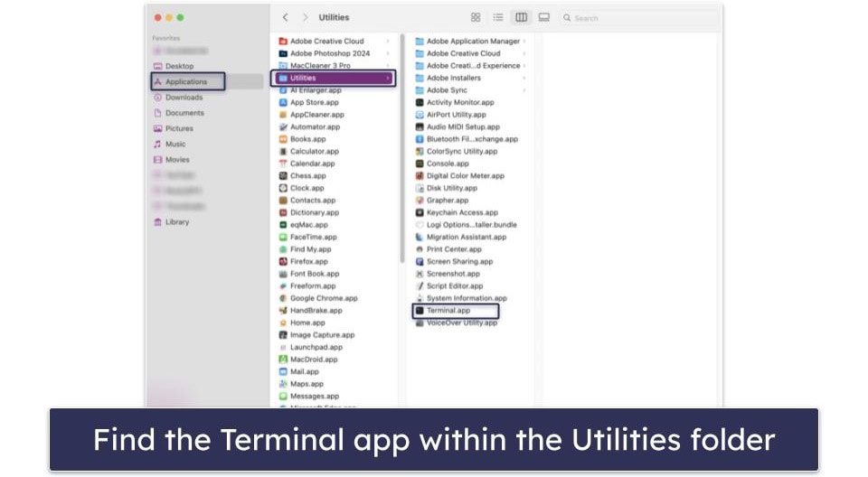The width and height of the screenshot is (868, 477).
Task: Expand Adobe Creative Cloud in Utilities column
Action: coord(524,53)
